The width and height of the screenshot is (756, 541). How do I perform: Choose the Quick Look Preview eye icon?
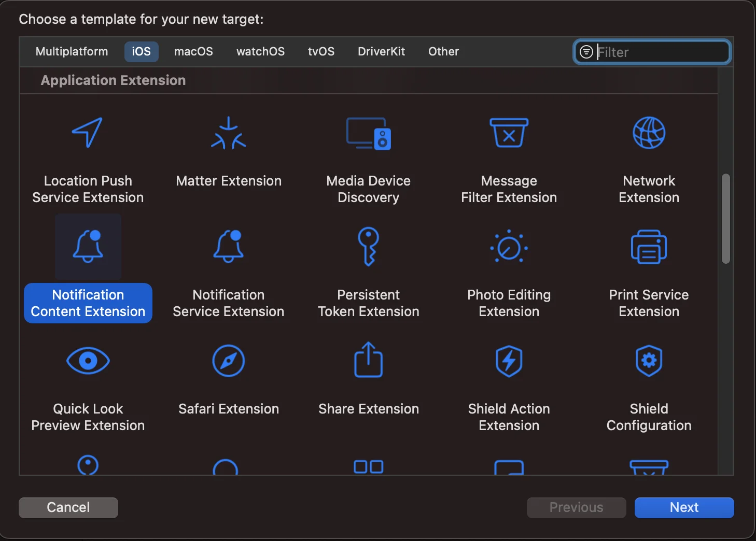click(x=88, y=361)
